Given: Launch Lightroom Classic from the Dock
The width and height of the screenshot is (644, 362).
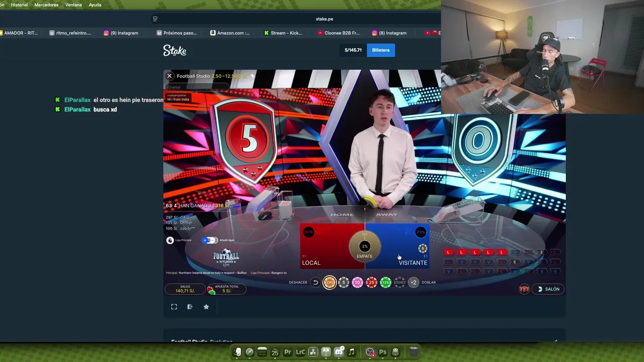Looking at the screenshot, I should [x=300, y=352].
